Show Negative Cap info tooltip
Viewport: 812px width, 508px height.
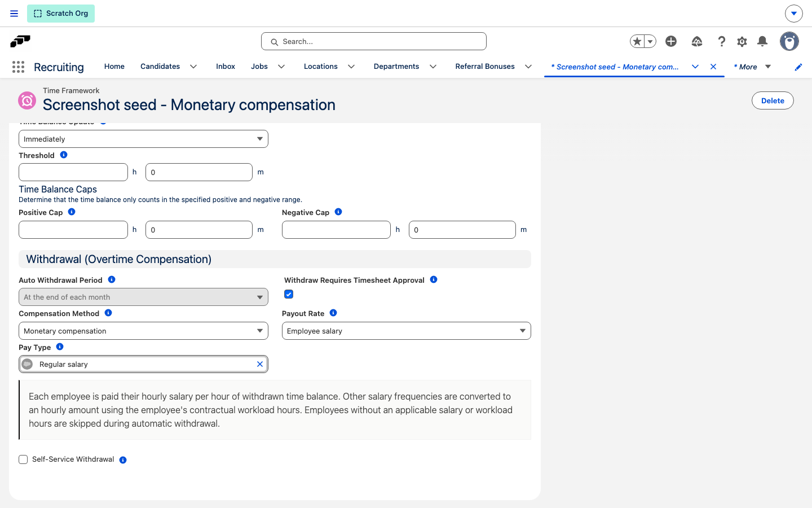338,212
